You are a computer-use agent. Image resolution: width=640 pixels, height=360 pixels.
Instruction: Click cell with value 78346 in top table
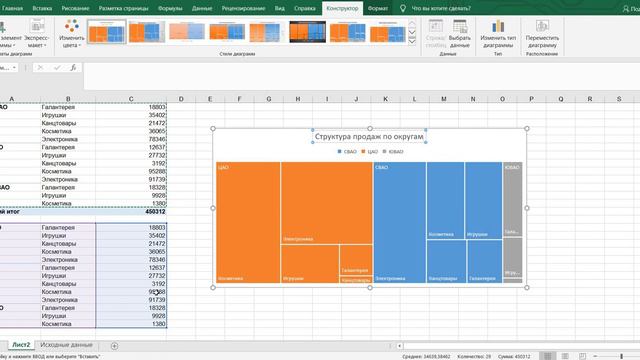point(131,139)
